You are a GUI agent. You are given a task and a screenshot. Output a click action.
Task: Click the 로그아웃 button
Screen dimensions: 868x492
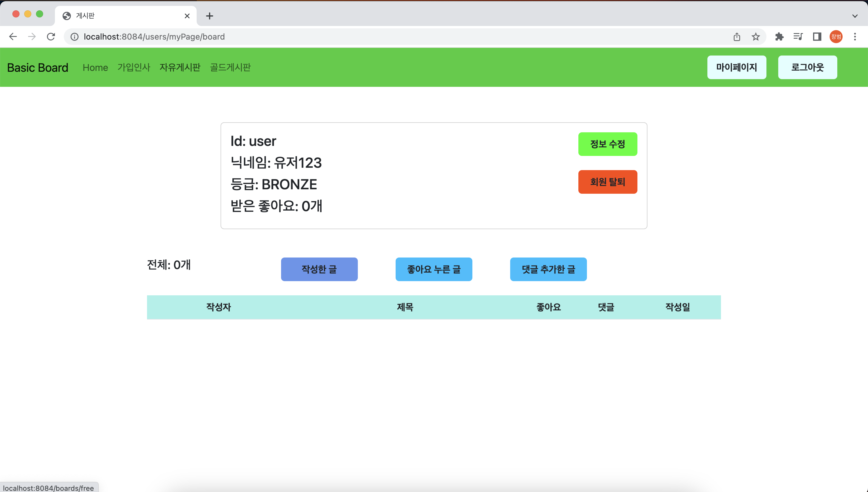coord(807,68)
